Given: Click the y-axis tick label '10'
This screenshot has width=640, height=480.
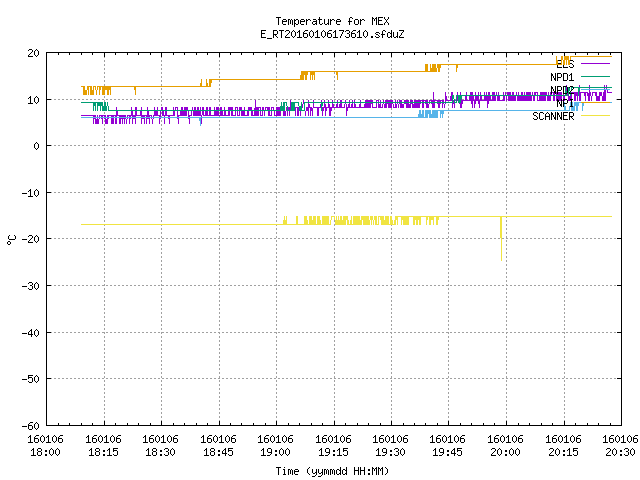Looking at the screenshot, I should 33,100.
